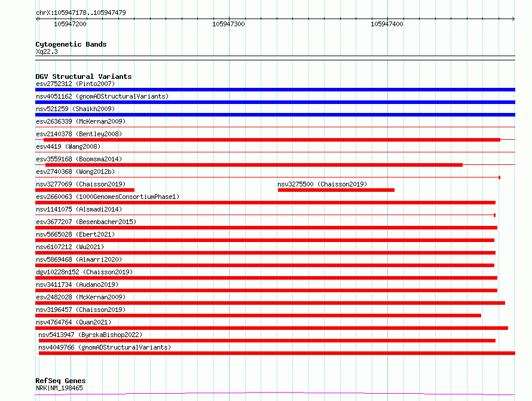Select esv2482028 (McKernan2009) label

pyautogui.click(x=81, y=297)
